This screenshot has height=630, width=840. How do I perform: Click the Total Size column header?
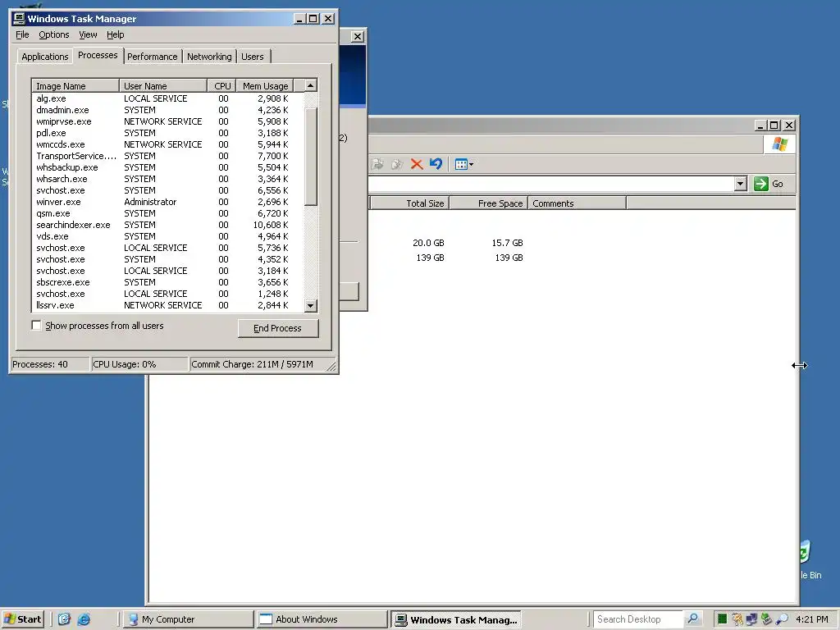[410, 203]
